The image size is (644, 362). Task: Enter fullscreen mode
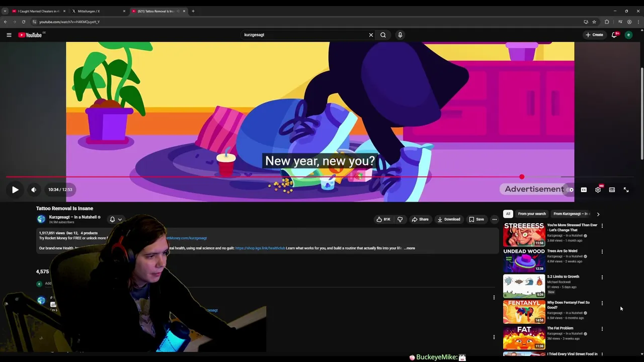626,190
